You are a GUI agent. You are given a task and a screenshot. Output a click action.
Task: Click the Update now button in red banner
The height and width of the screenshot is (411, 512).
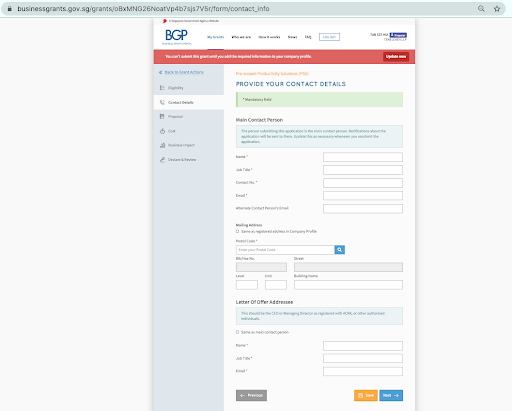[x=396, y=57]
